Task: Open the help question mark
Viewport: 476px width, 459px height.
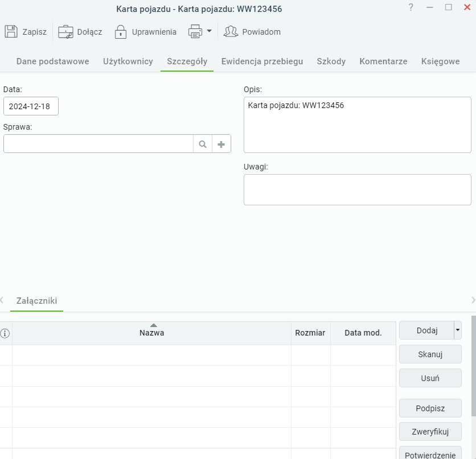Action: [411, 7]
